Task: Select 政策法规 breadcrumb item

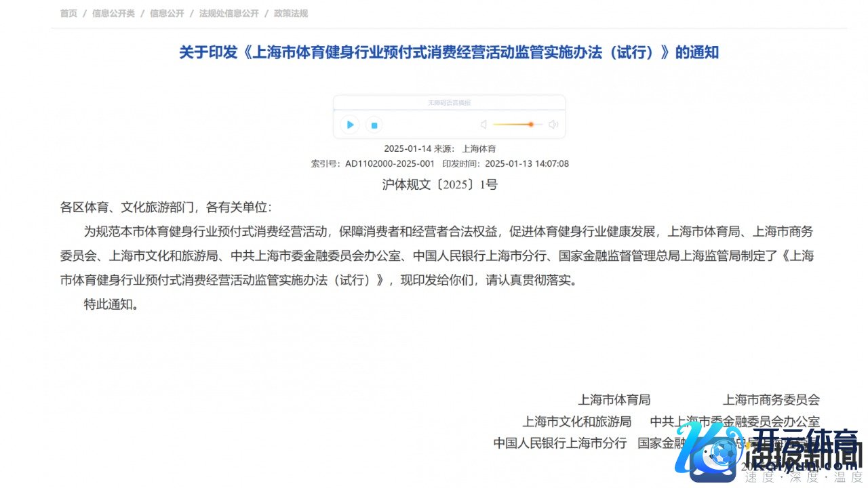Action: click(291, 14)
